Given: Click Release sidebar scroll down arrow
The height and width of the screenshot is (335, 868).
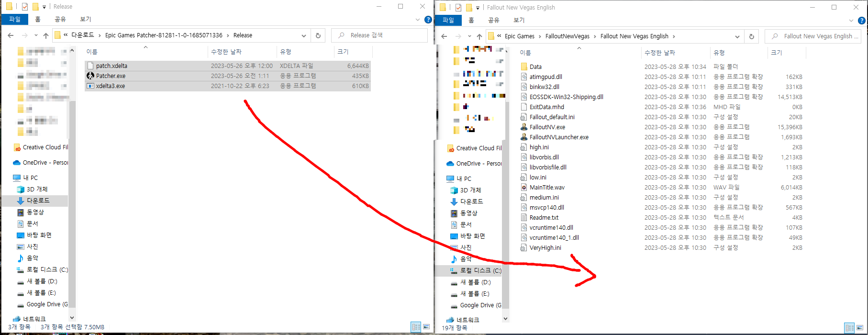Looking at the screenshot, I should click(x=72, y=317).
